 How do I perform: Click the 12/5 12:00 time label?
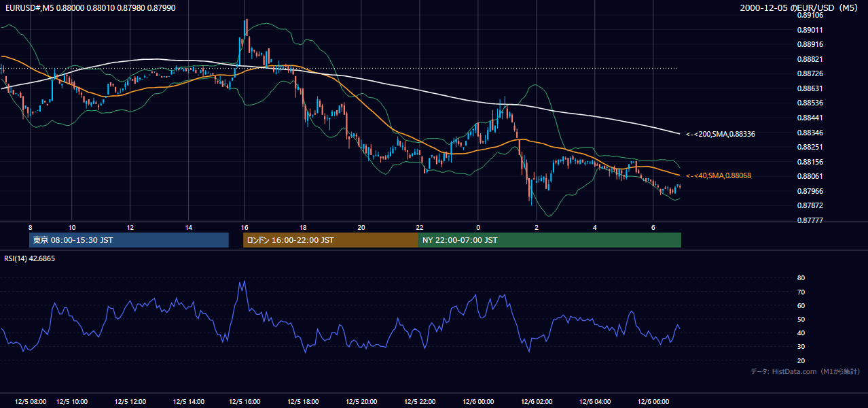[130, 402]
